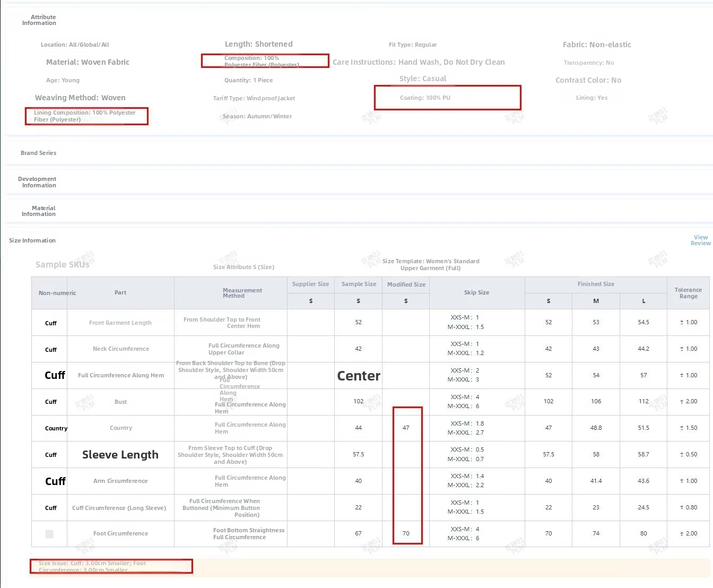This screenshot has height=588, width=713.
Task: Expand the Brand Series section
Action: tap(38, 153)
